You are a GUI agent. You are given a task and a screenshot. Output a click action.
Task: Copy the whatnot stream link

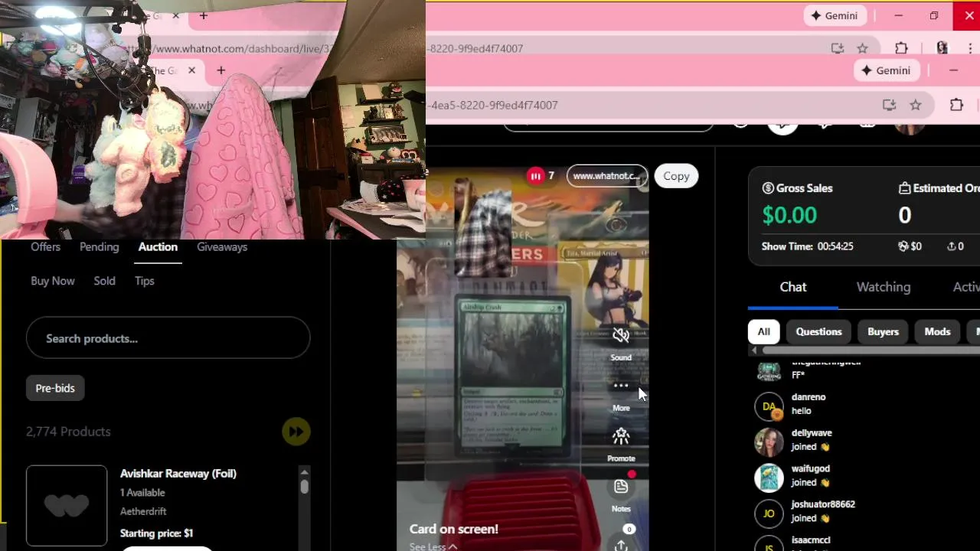coord(676,176)
